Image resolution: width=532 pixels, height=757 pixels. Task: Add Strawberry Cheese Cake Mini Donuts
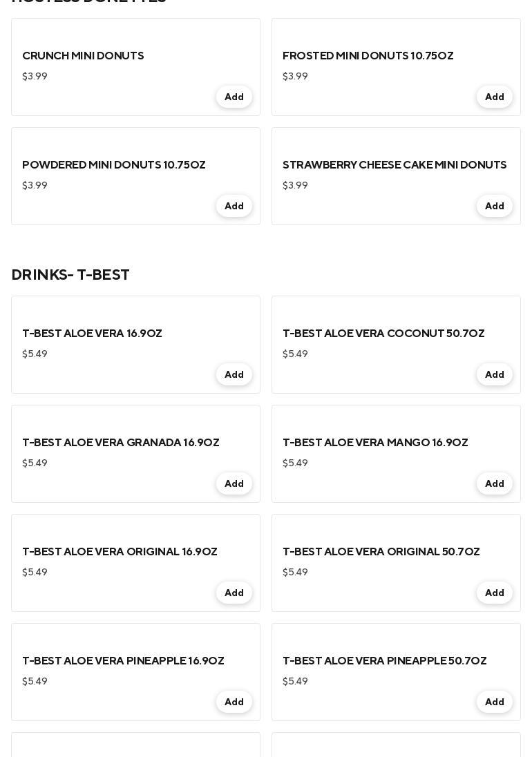pyautogui.click(x=494, y=207)
